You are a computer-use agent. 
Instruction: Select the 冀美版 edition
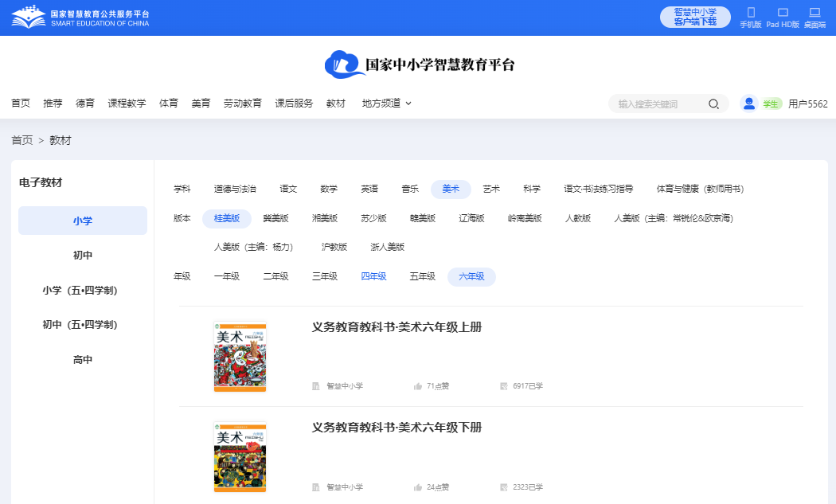click(x=275, y=218)
